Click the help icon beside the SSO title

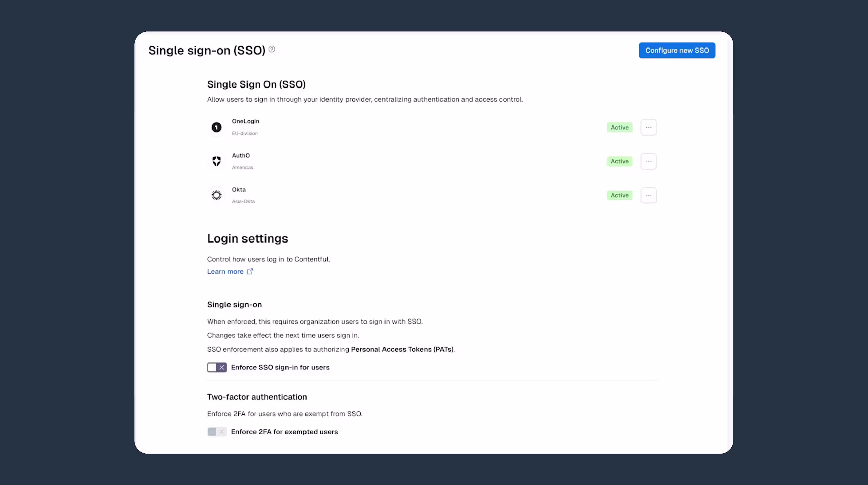click(272, 49)
